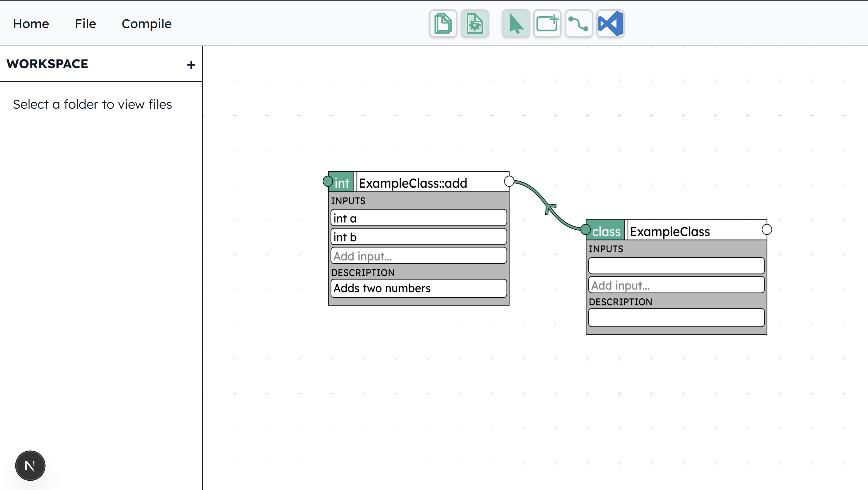Viewport: 868px width, 490px height.
Task: Click output handle of ExampleClass node
Action: click(x=767, y=229)
